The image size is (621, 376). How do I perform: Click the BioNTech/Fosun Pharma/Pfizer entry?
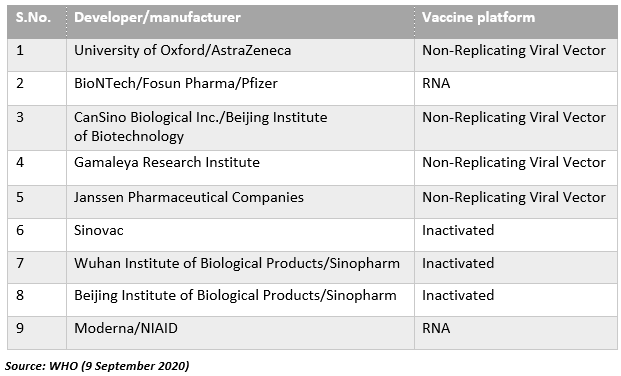click(x=176, y=83)
